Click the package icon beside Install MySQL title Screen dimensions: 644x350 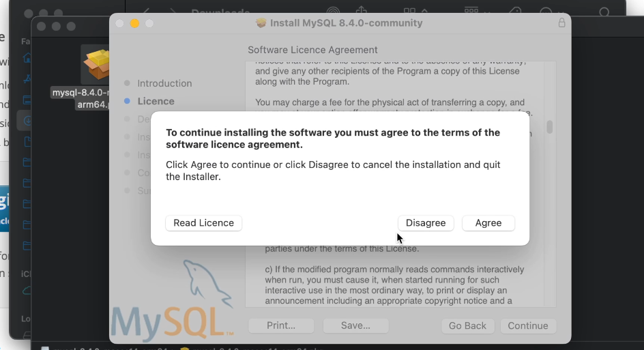coord(261,23)
